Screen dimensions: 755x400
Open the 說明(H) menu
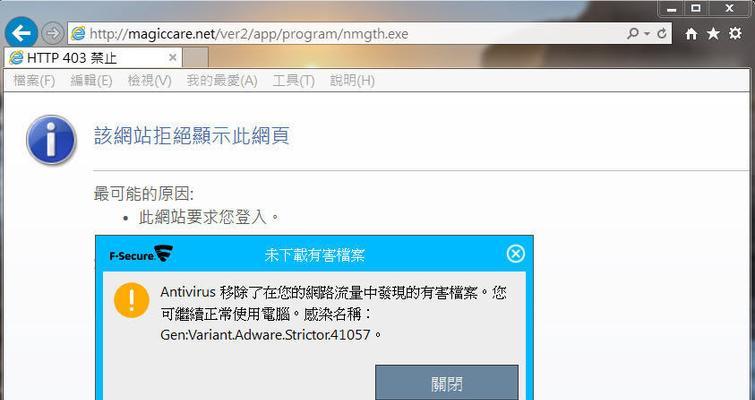pyautogui.click(x=352, y=80)
